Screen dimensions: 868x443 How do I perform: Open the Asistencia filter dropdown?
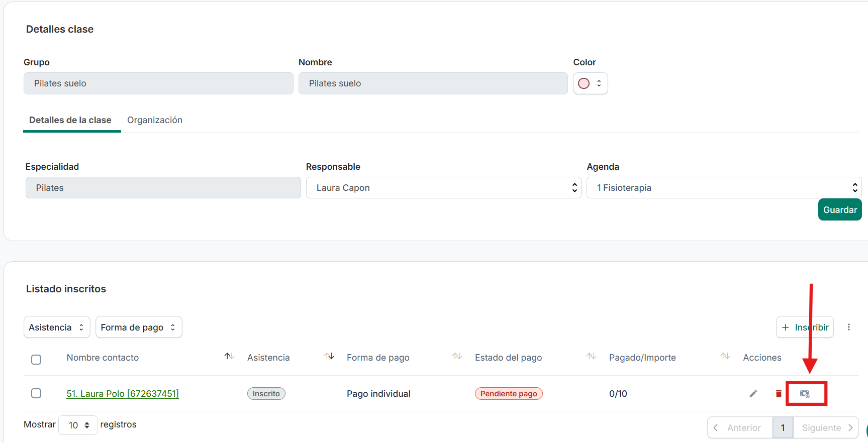[x=57, y=327]
